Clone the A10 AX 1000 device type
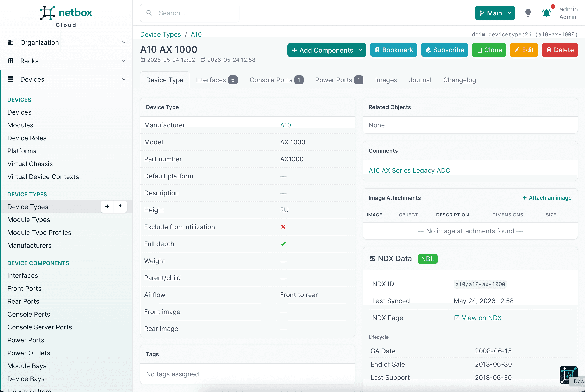Viewport: 585px width, 392px height. 489,50
